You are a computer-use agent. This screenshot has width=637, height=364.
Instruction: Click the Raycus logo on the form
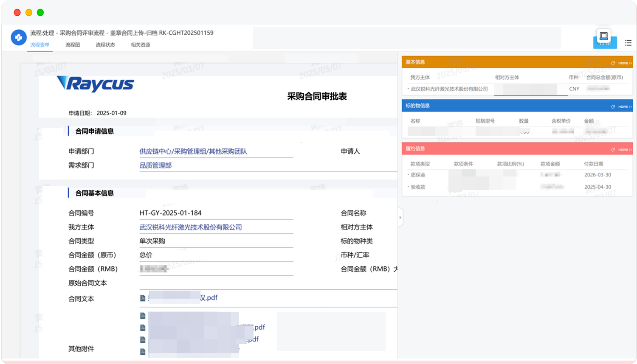click(x=96, y=84)
